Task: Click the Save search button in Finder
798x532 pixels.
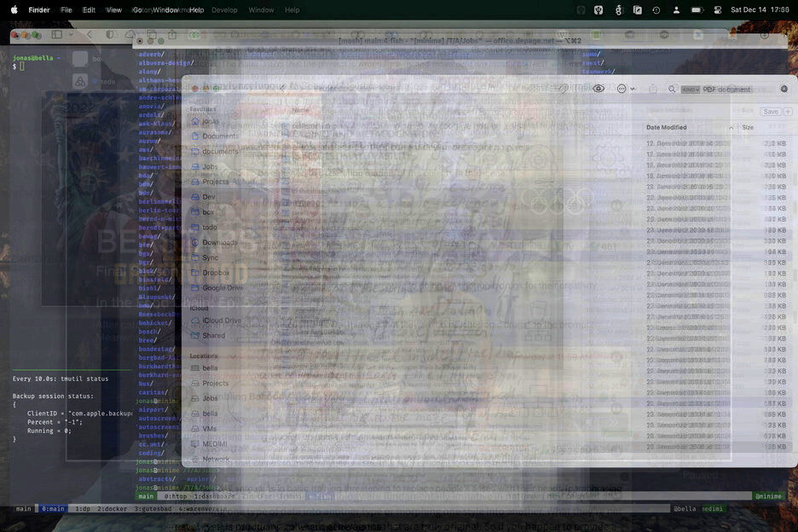Action: point(771,112)
